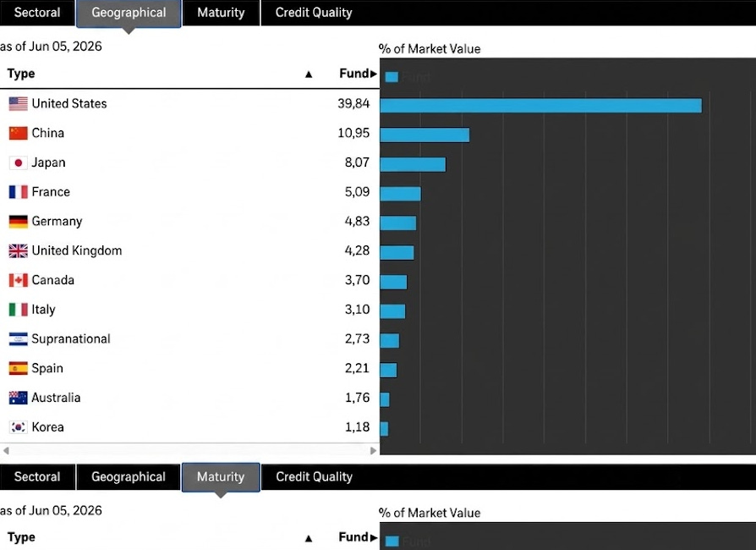Click the Korea value 1,18
756x550 pixels.
click(357, 427)
